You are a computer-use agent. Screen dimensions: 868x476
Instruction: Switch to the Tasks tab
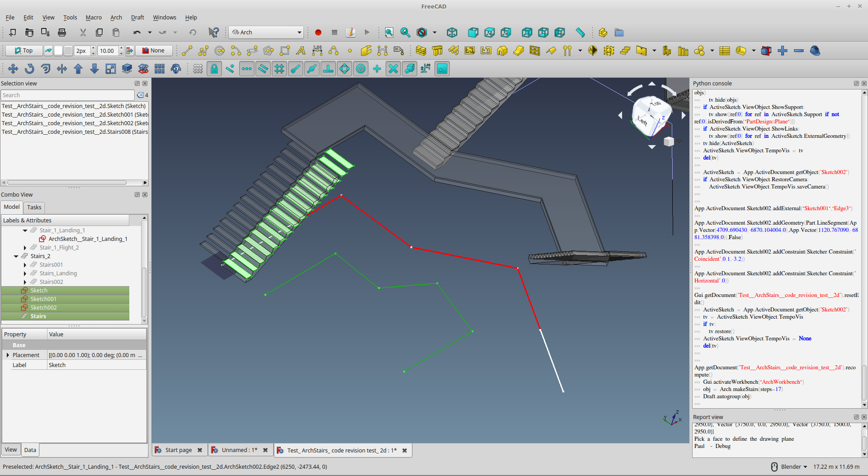pyautogui.click(x=34, y=207)
